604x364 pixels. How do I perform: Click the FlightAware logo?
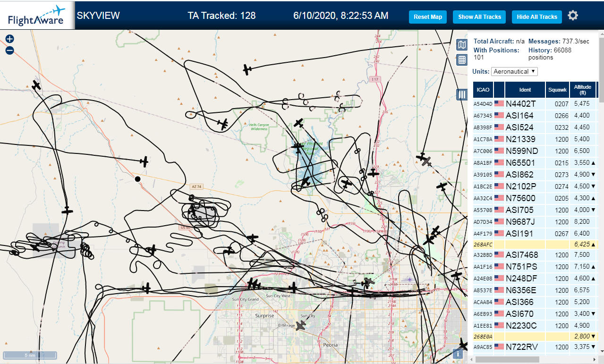pyautogui.click(x=37, y=16)
